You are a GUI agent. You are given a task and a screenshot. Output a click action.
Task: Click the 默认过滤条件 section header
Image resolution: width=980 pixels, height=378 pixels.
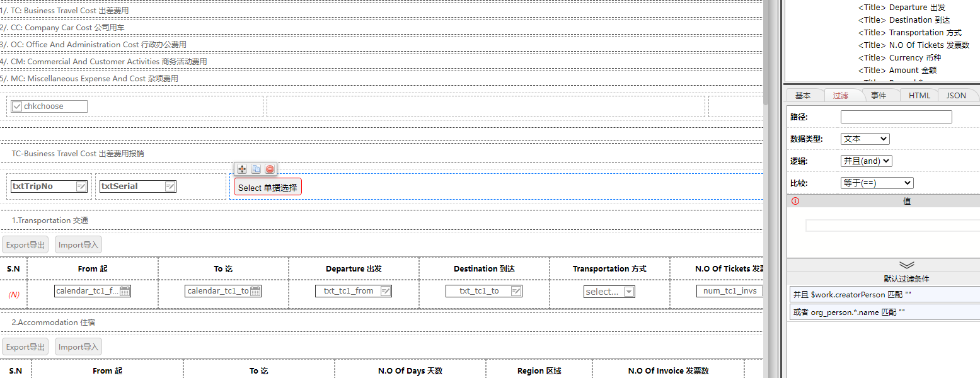click(906, 278)
